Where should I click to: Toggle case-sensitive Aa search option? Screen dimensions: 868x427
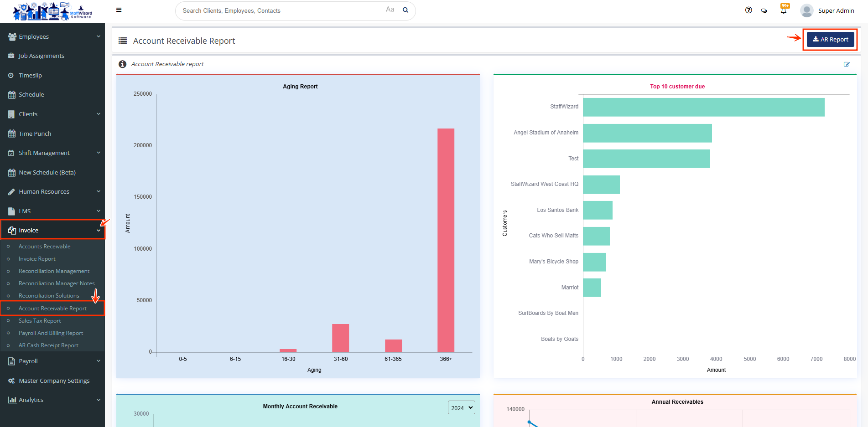(x=390, y=10)
